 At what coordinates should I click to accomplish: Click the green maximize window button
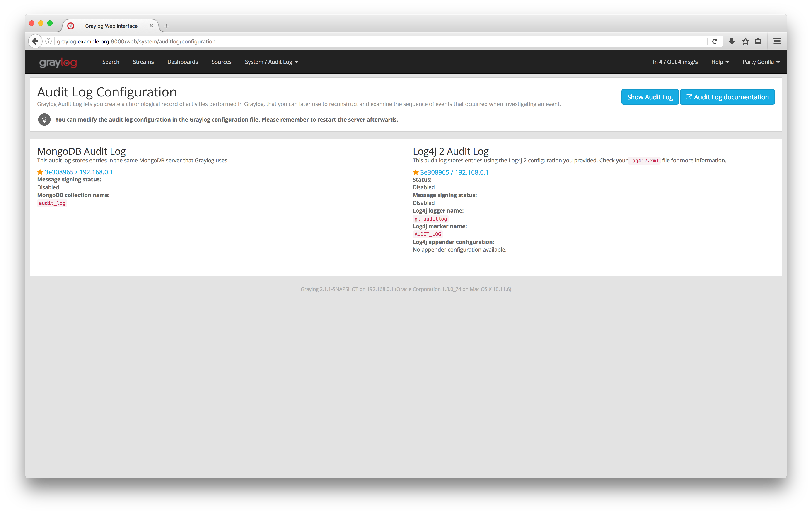(x=50, y=23)
